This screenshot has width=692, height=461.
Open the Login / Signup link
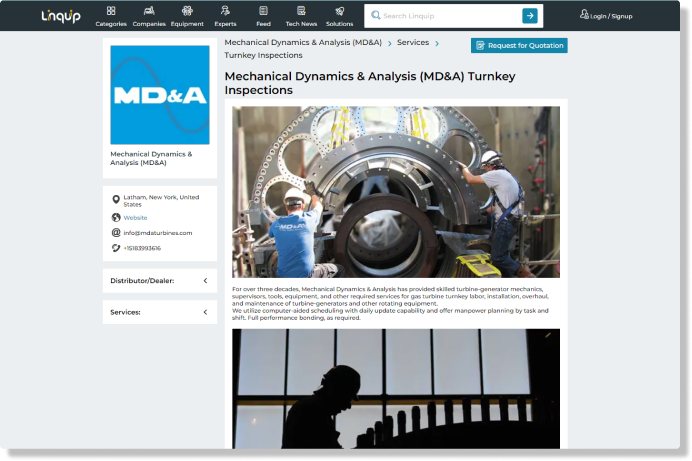click(x=611, y=16)
